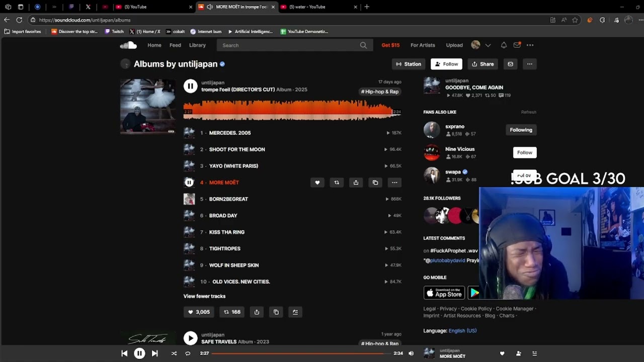The image size is (644, 362).
Task: Repost the album showing 166 reposts
Action: pos(232,312)
